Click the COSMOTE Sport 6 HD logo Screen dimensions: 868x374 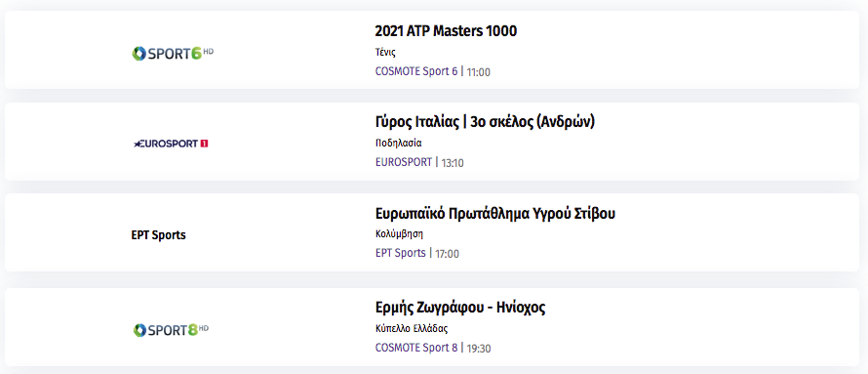point(173,54)
